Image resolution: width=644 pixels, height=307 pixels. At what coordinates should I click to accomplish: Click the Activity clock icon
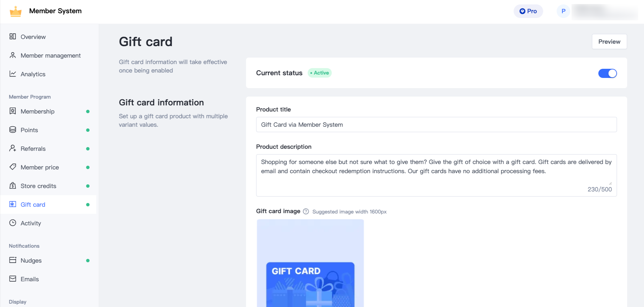(x=13, y=223)
